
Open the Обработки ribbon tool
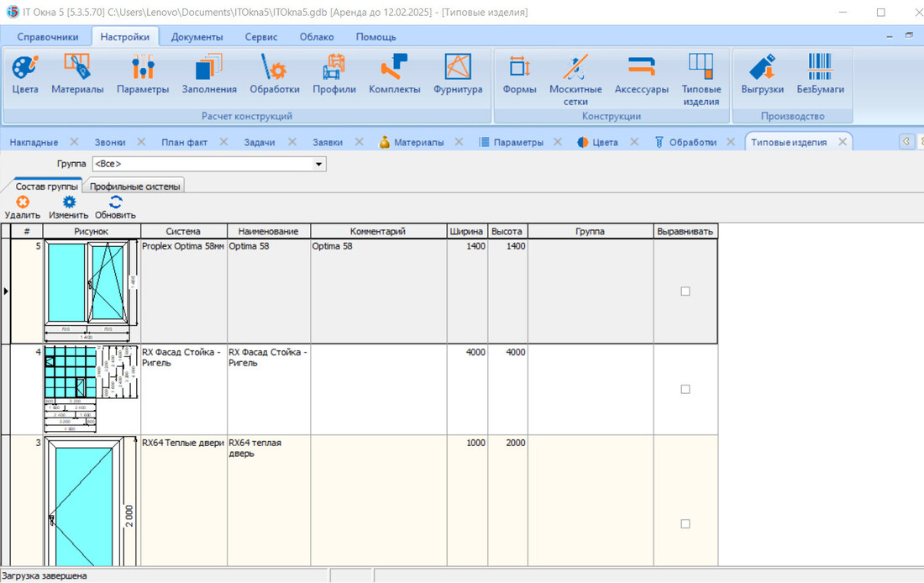point(275,74)
